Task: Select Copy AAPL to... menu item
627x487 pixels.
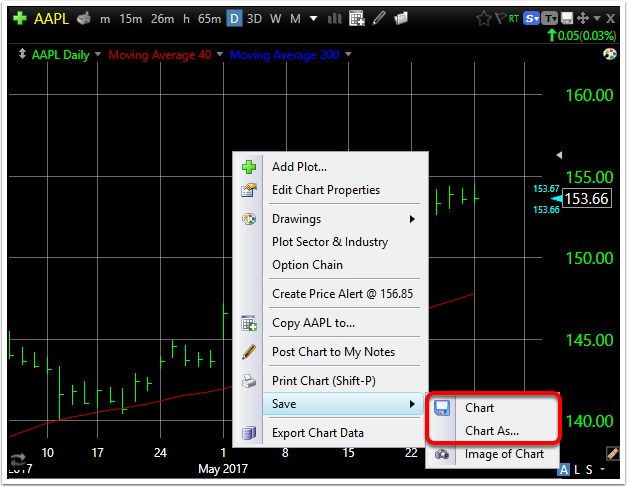Action: 313,323
